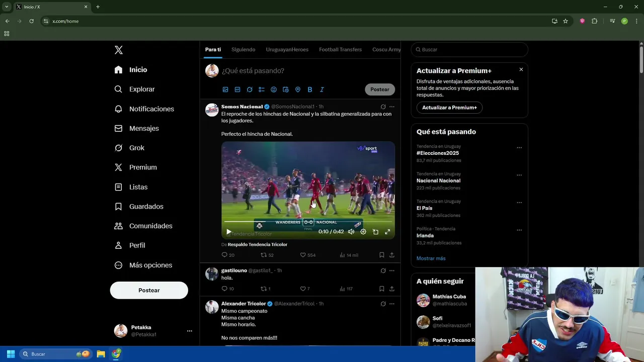Click the small Postear button in composer
This screenshot has height=362, width=644.
point(380,89)
